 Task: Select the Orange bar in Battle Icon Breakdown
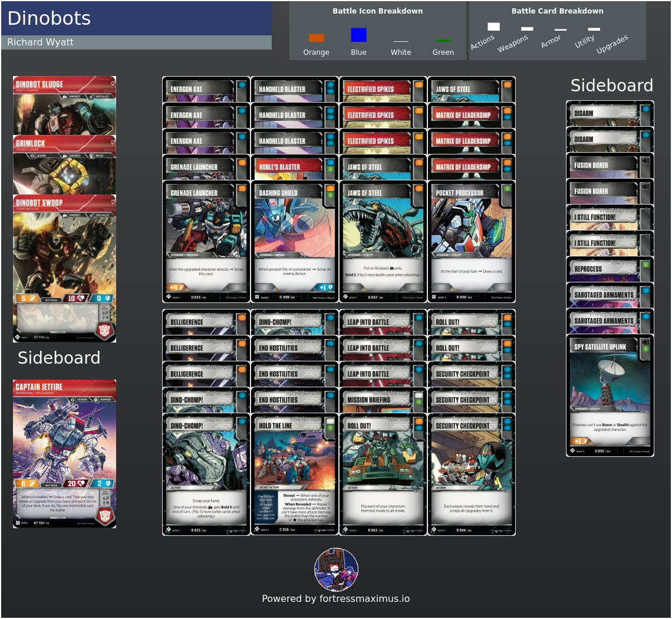coord(317,38)
